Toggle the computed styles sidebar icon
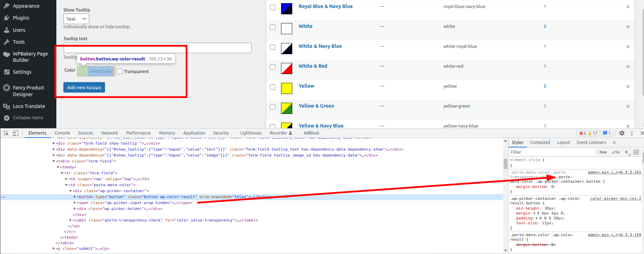The height and width of the screenshot is (254, 644). coord(636,152)
